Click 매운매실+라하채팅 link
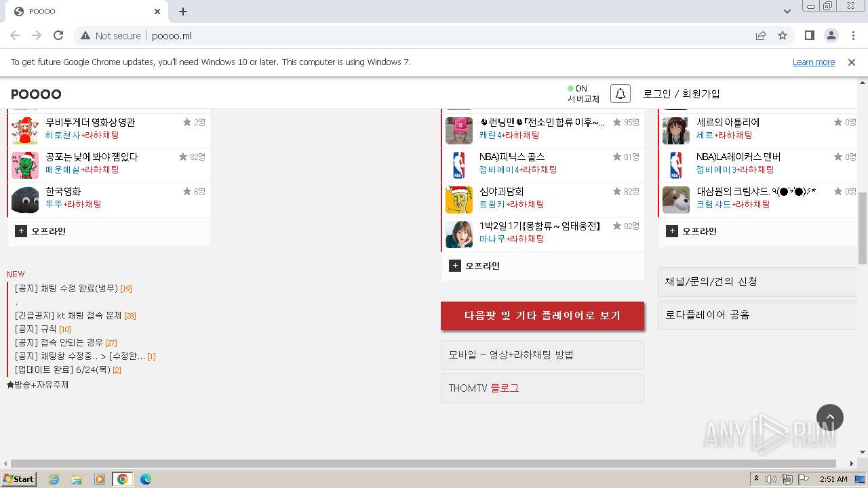Screen dimensions: 868x488 82,169
